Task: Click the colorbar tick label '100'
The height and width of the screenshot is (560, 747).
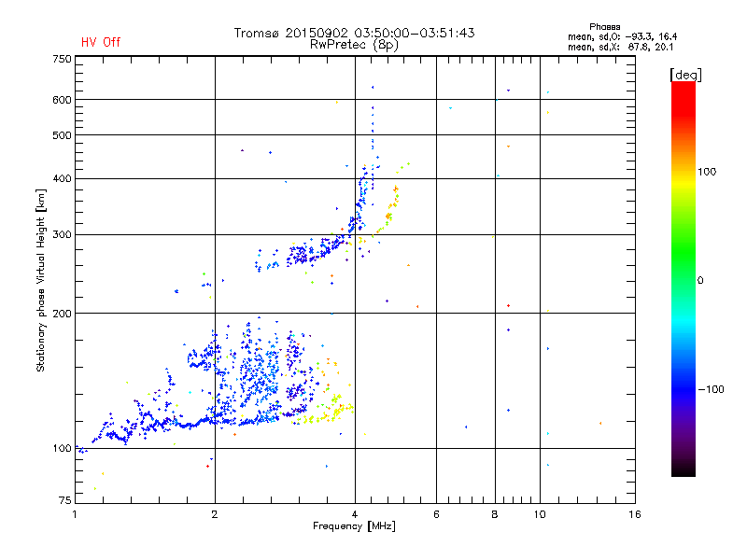Action: point(707,172)
